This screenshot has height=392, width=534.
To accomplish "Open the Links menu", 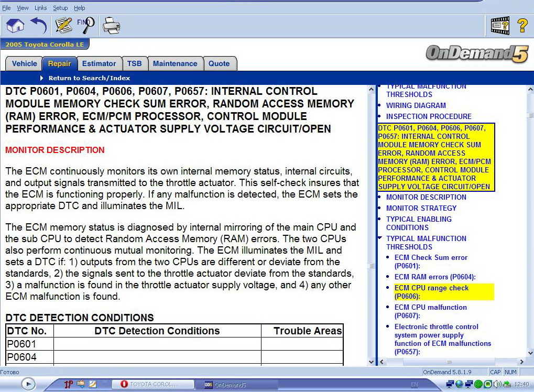I will coord(40,8).
